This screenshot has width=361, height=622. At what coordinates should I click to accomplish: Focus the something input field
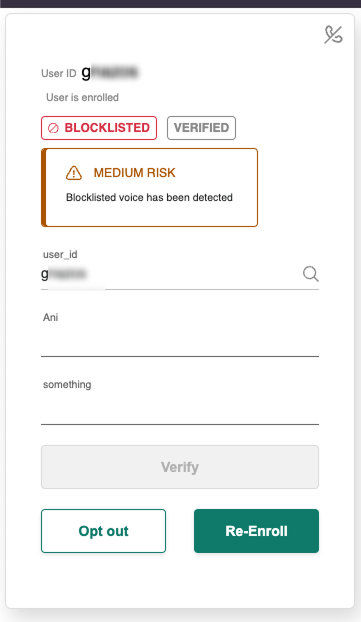click(180, 410)
